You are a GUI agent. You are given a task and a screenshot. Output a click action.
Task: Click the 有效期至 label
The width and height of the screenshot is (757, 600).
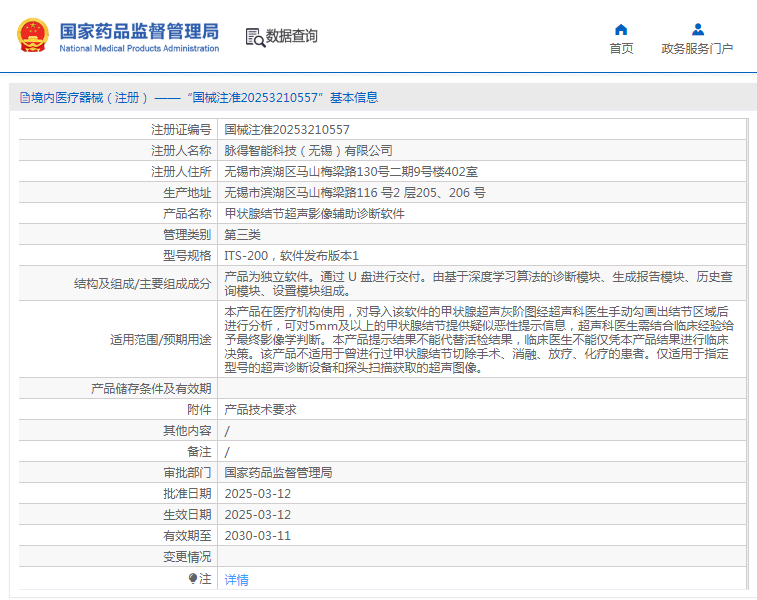[187, 536]
